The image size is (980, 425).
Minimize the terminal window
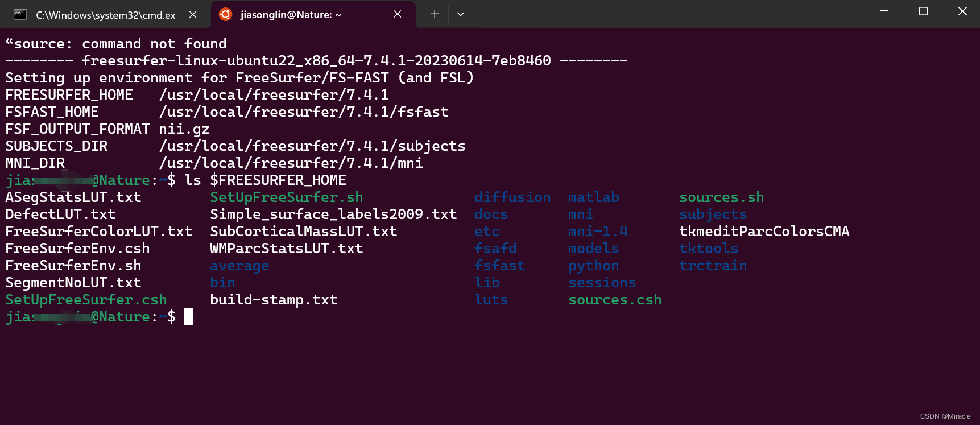click(883, 11)
